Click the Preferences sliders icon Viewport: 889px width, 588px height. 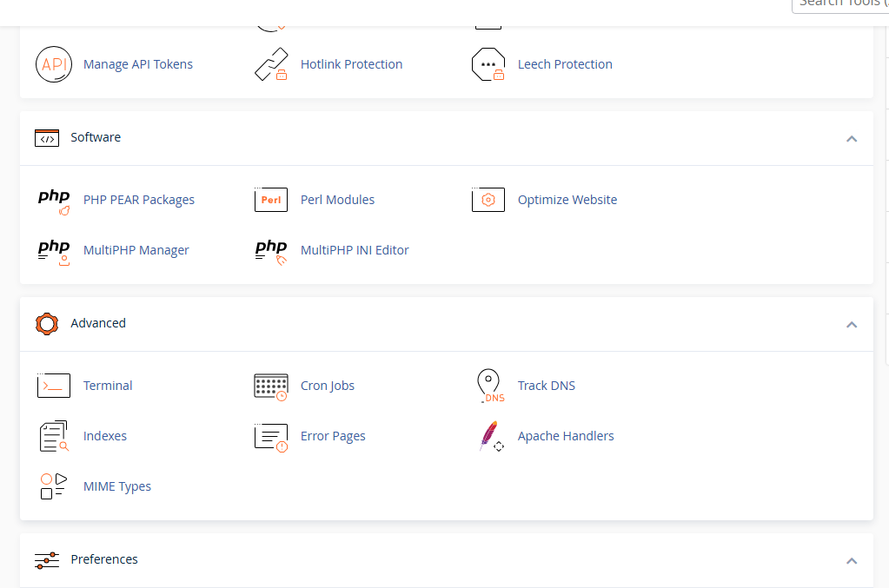click(x=47, y=560)
